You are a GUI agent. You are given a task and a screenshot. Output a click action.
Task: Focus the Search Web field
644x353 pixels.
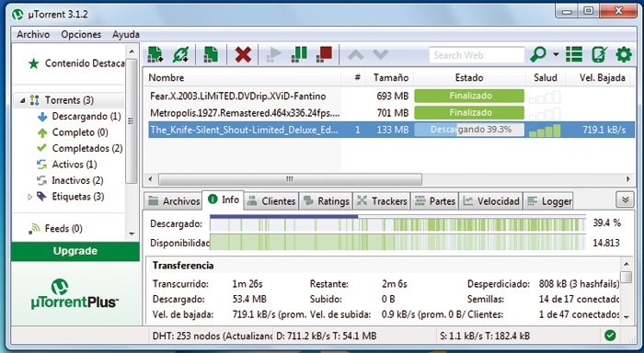[x=477, y=55]
